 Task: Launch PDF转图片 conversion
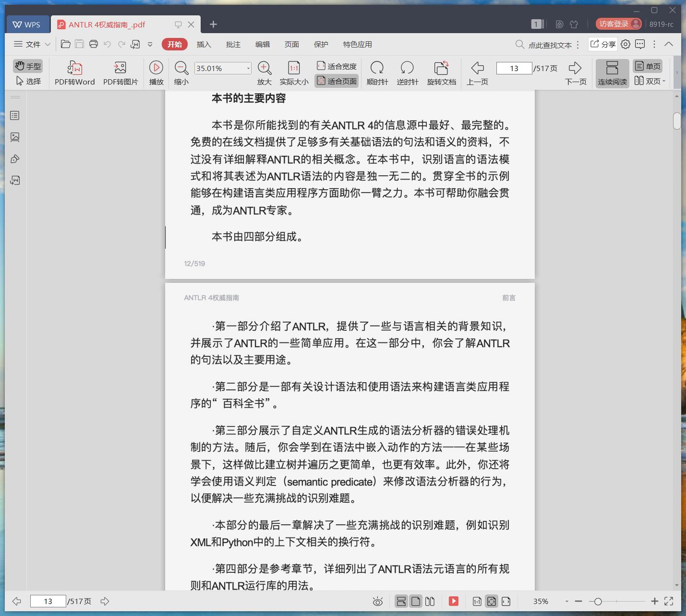pyautogui.click(x=120, y=72)
